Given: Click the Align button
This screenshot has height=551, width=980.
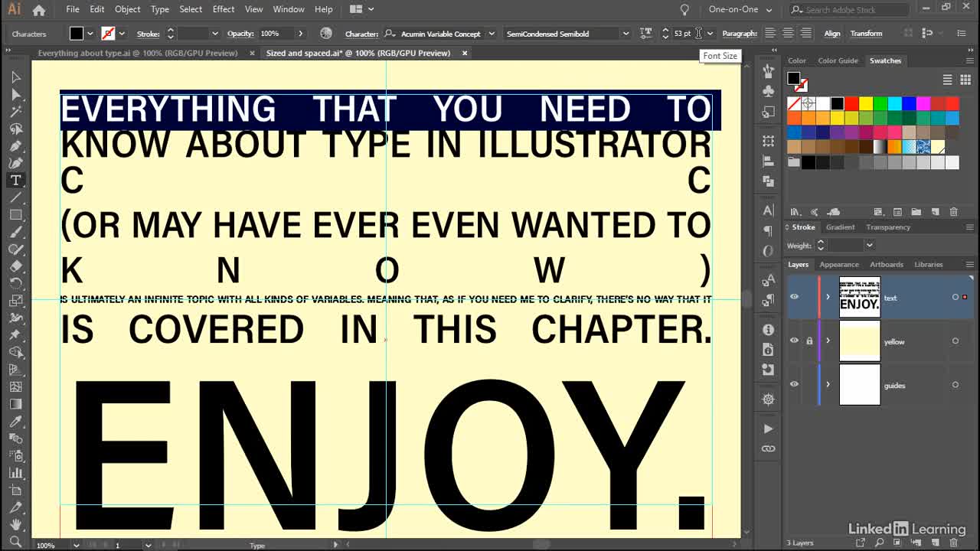Looking at the screenshot, I should pos(832,34).
